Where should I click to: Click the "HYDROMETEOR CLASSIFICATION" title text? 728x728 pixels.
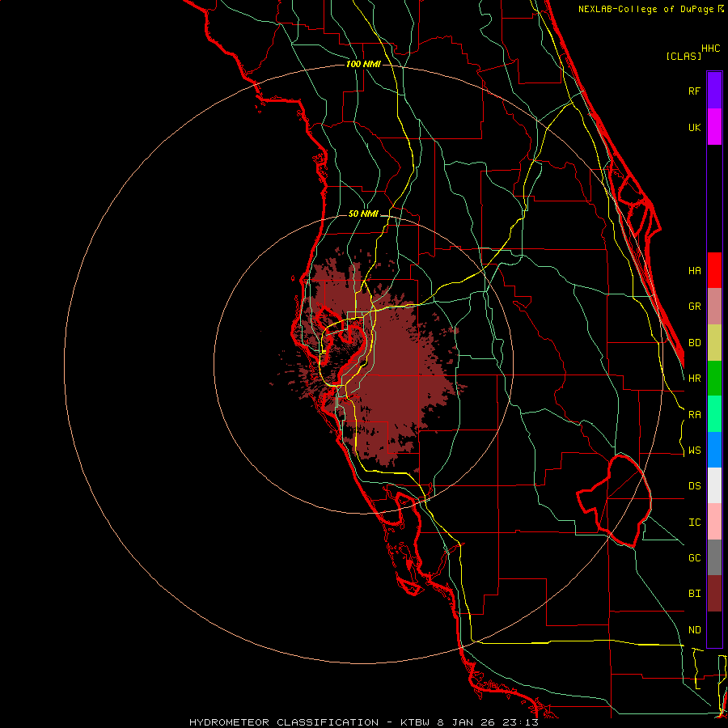click(x=284, y=722)
